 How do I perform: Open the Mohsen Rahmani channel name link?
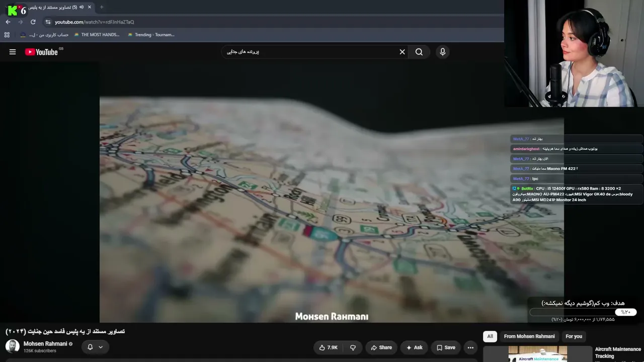click(x=45, y=344)
